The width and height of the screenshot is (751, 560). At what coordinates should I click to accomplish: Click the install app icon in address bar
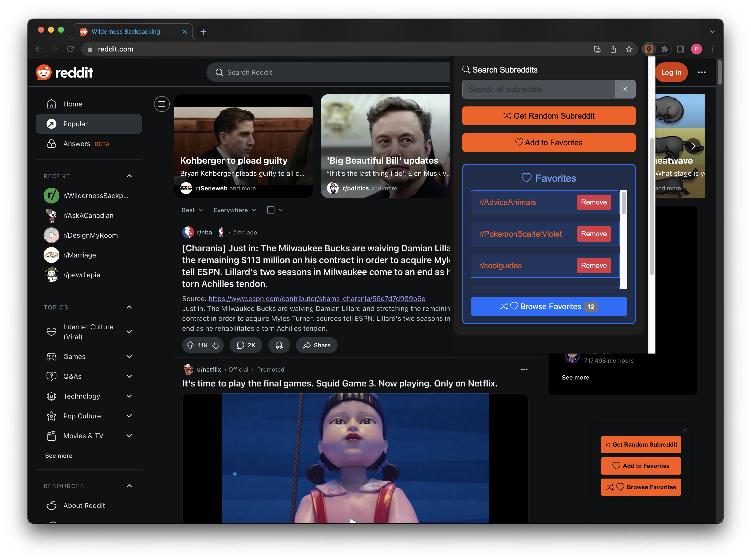(x=597, y=49)
